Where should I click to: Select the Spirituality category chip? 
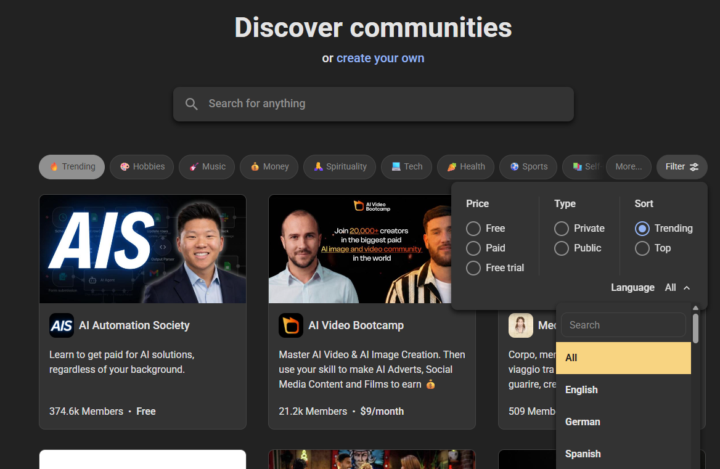tap(340, 167)
